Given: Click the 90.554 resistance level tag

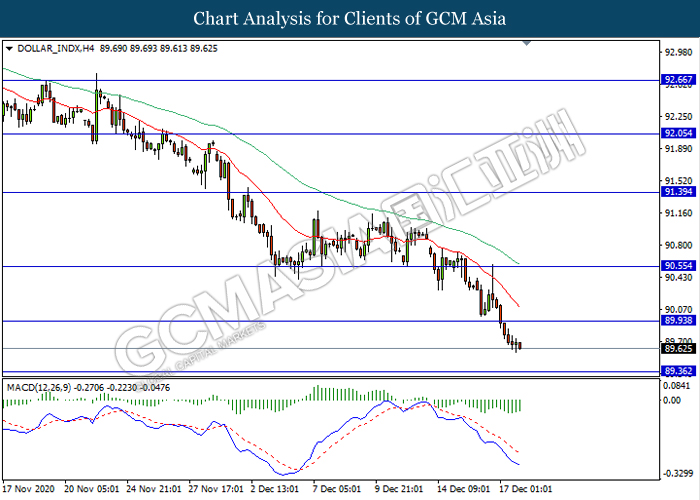Looking at the screenshot, I should coord(678,266).
